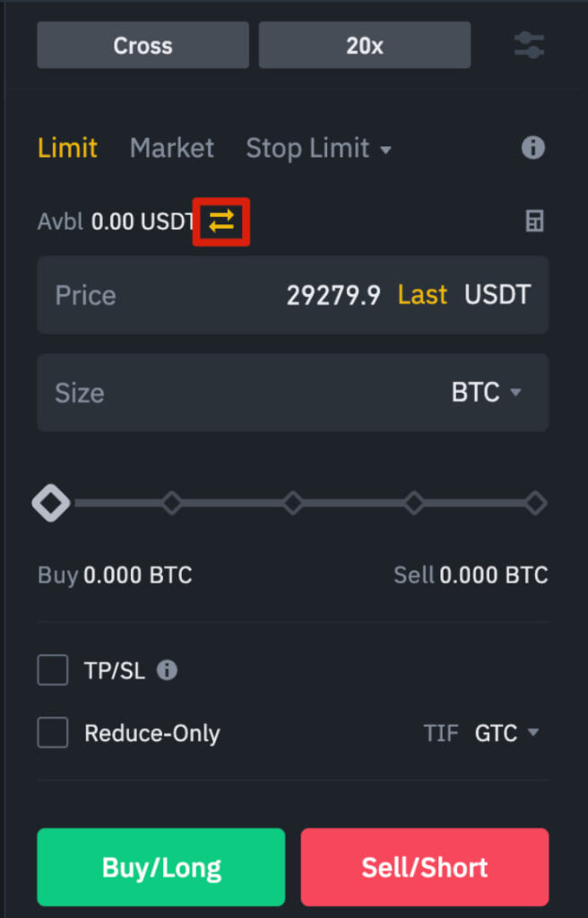Click the Buy/Long button
The width and height of the screenshot is (588, 918).
point(160,866)
